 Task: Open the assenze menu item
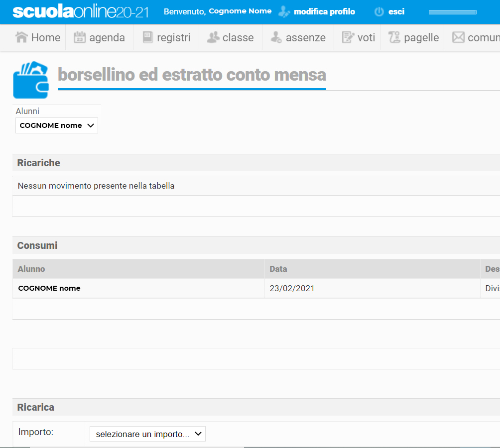[x=305, y=38]
